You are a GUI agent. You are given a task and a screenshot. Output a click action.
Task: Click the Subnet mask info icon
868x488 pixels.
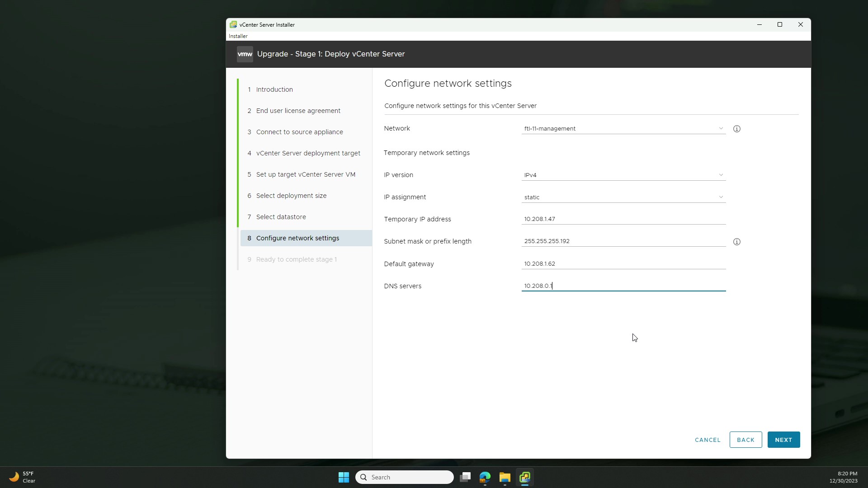[x=736, y=242]
